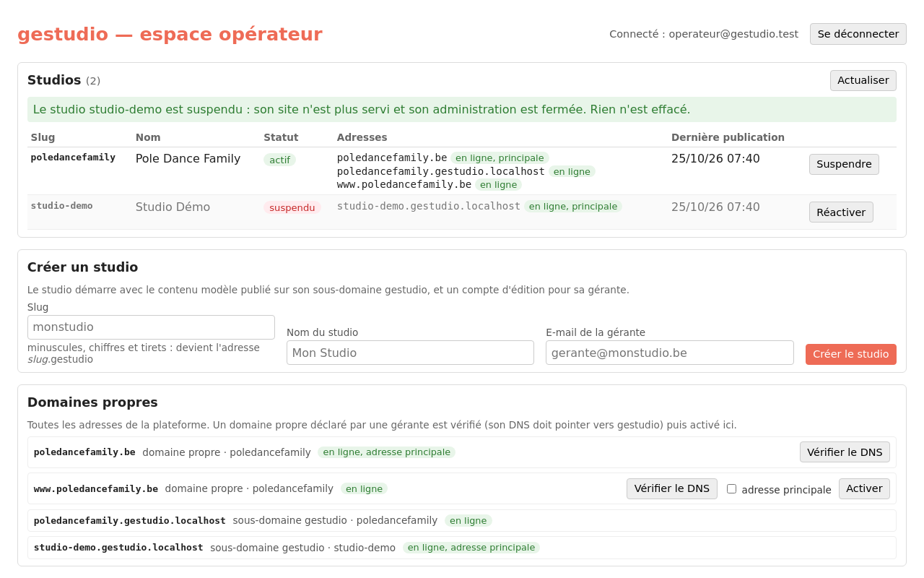Click the "minuscules, chiffres et tirets" slug hint
This screenshot has width=924, height=578.
[x=144, y=353]
